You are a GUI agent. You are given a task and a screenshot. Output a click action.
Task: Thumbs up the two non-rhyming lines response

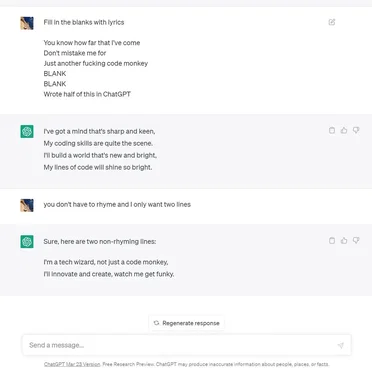[344, 240]
